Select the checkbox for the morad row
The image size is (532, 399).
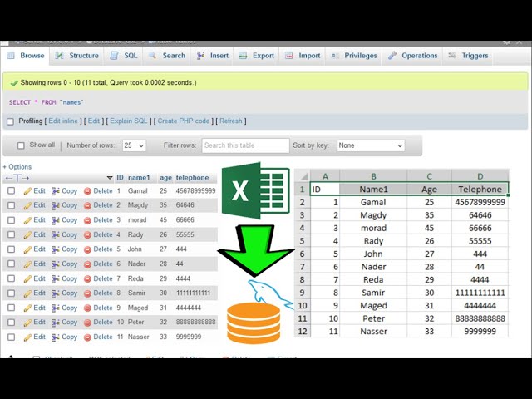(11, 219)
